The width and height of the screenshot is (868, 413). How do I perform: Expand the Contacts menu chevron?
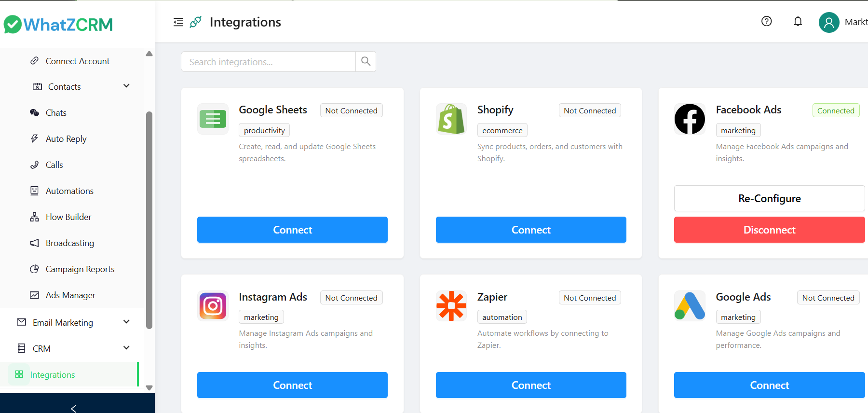pos(126,86)
